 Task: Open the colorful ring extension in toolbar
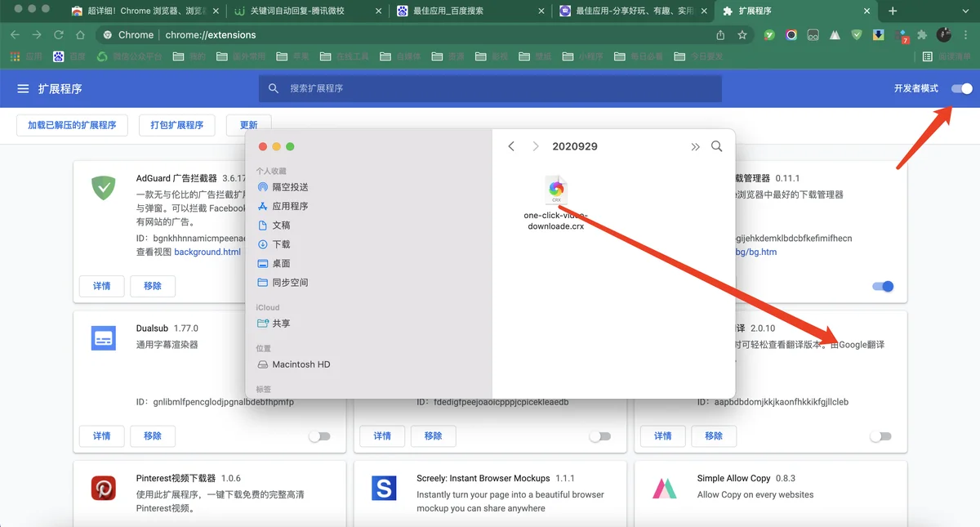point(791,35)
